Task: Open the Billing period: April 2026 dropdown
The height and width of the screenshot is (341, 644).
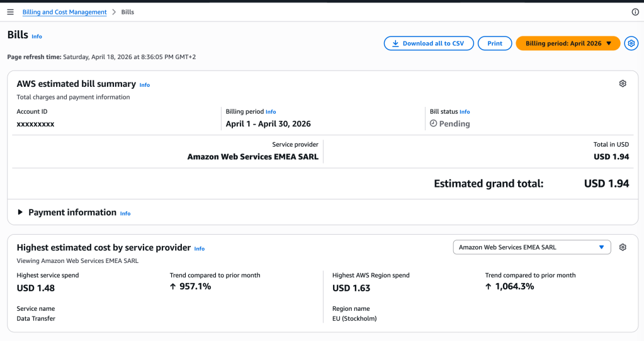Action: click(568, 43)
